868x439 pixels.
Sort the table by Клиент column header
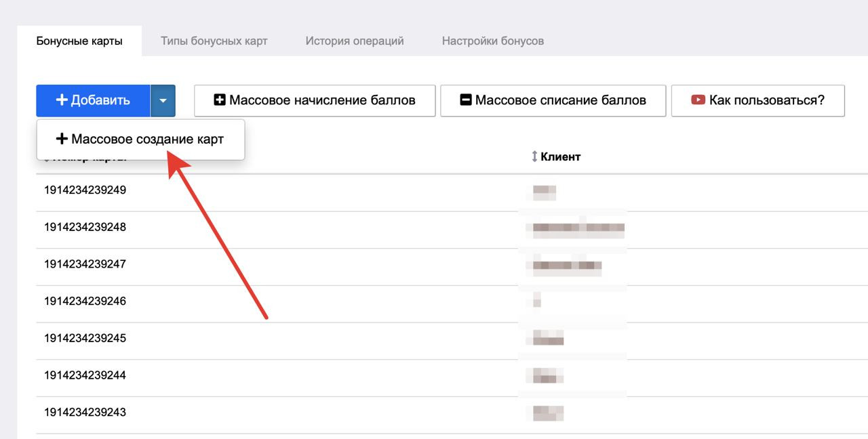pyautogui.click(x=561, y=156)
